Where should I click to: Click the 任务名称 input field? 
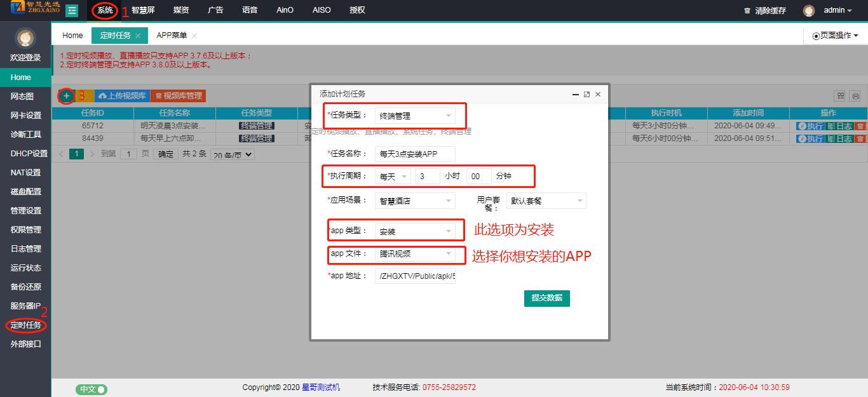(x=414, y=154)
